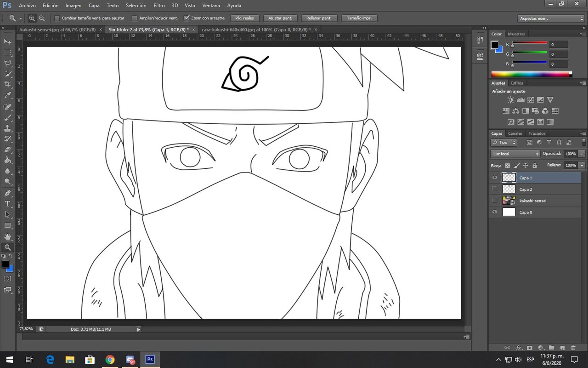Select the Pen tool
Image resolution: width=588 pixels, height=368 pixels.
pos(8,193)
